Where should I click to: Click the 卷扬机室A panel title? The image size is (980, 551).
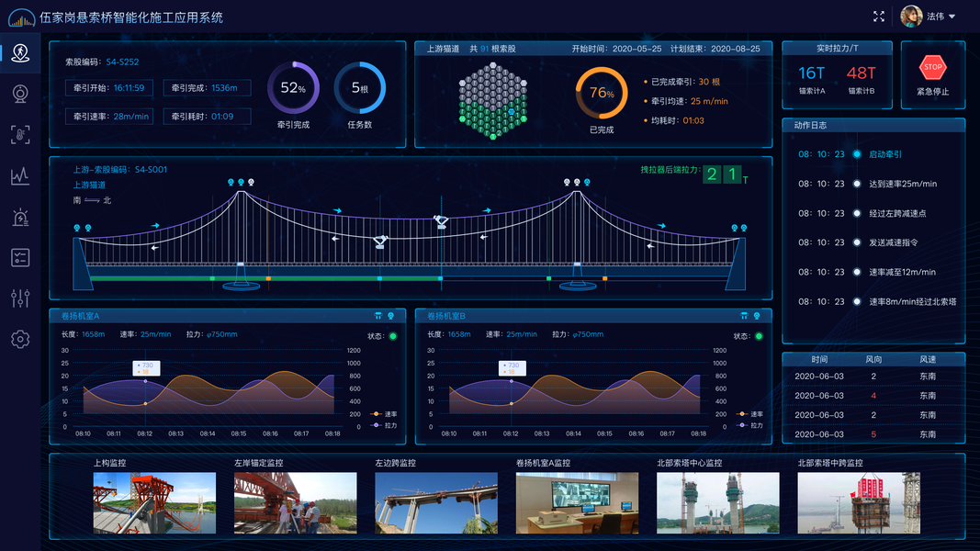[x=80, y=316]
